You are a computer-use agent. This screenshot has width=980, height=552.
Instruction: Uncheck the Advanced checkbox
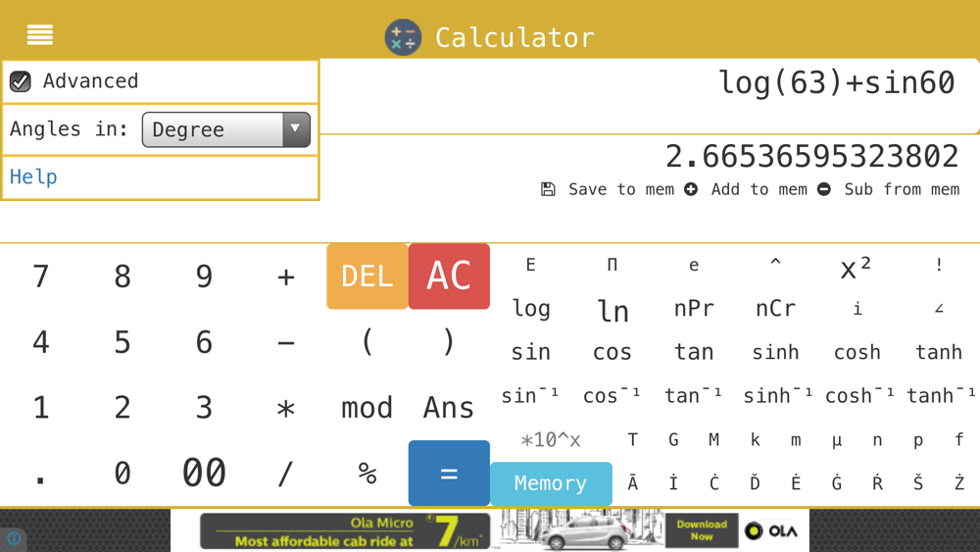coord(20,81)
